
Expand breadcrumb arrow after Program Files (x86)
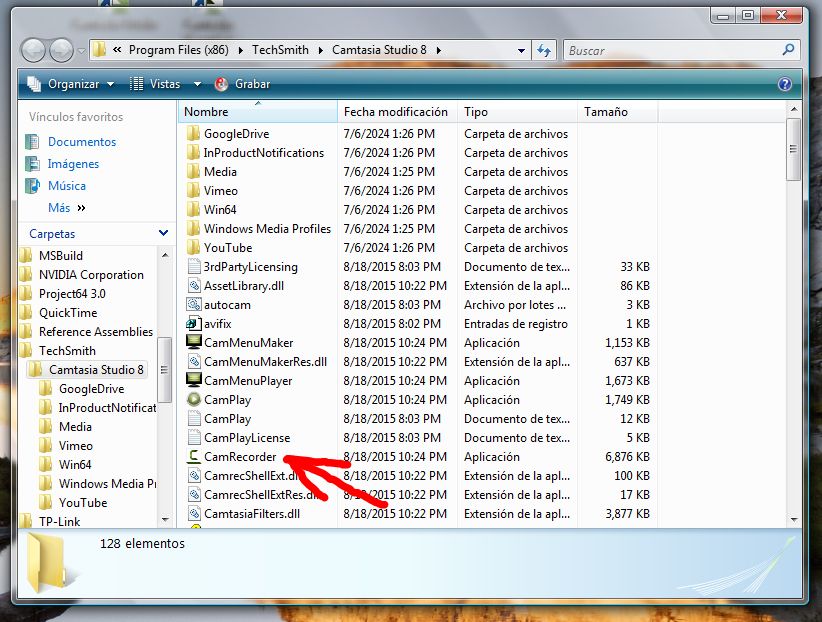point(240,50)
